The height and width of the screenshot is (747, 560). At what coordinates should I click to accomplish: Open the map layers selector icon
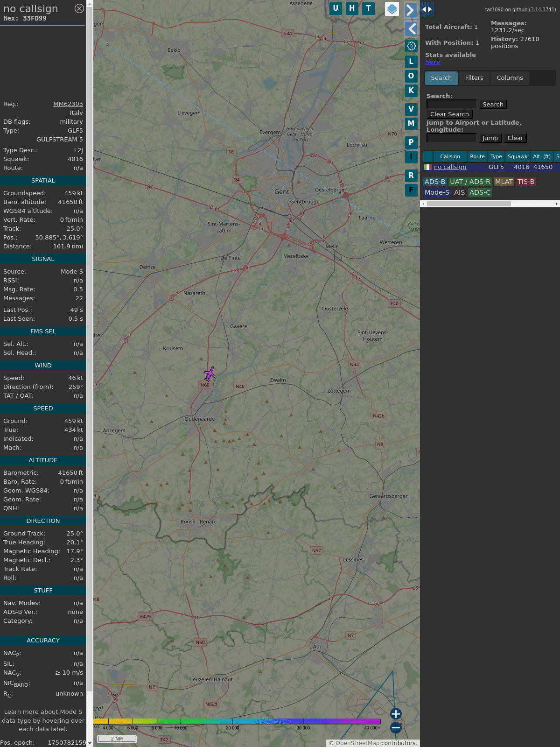point(392,9)
